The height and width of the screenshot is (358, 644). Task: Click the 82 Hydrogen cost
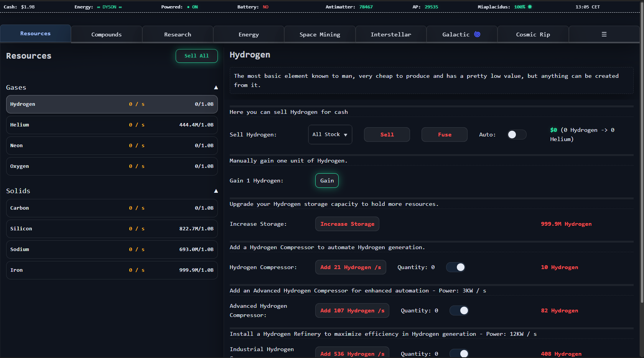(x=559, y=310)
